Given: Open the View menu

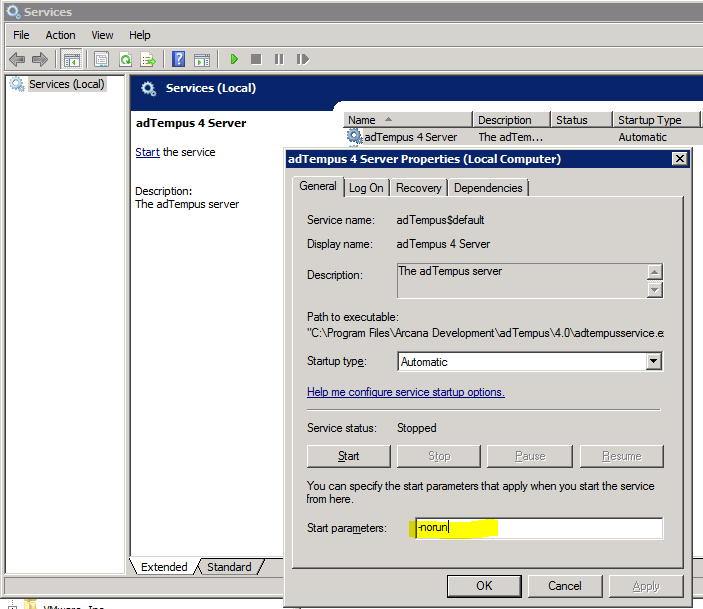Looking at the screenshot, I should pos(102,35).
